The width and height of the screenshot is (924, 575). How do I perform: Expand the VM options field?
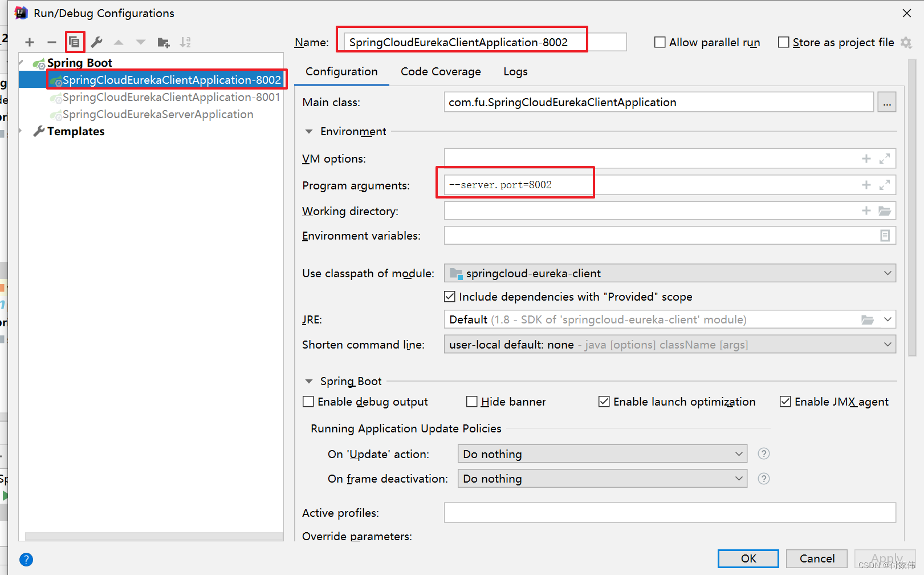(x=885, y=159)
